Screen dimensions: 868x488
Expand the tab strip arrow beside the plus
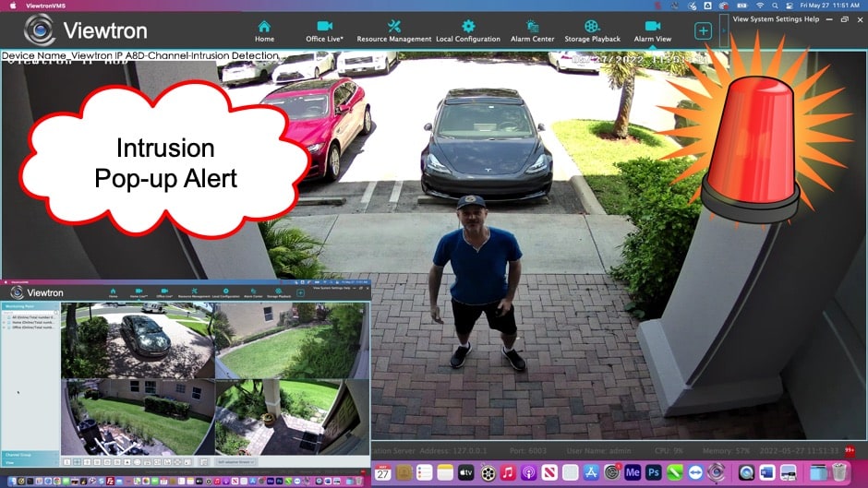point(723,31)
